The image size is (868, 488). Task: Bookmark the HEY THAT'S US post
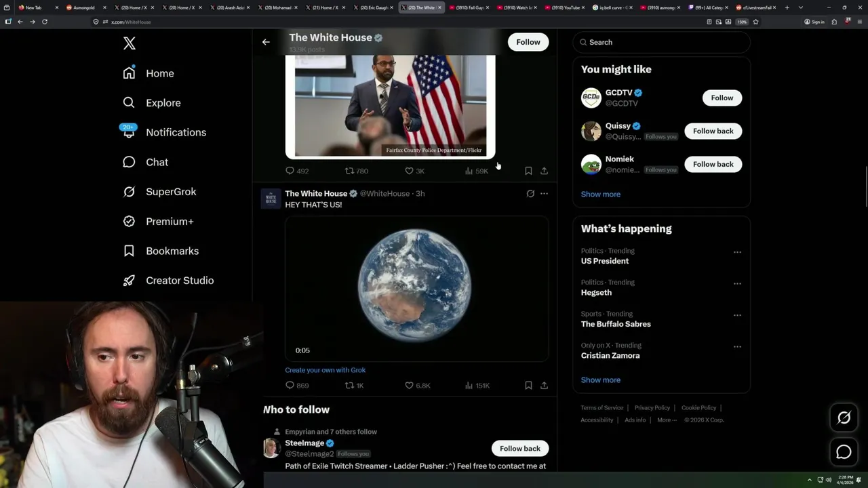tap(528, 386)
